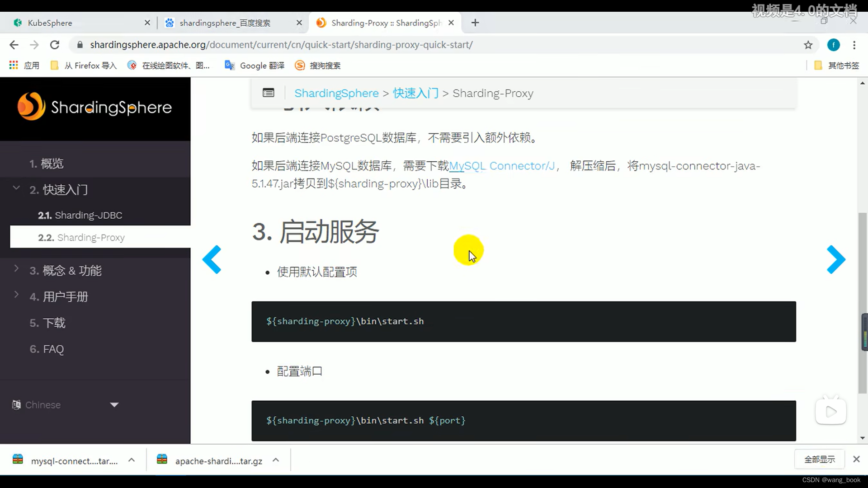The width and height of the screenshot is (868, 488).
Task: Open the Chinese language dropdown
Action: click(66, 405)
